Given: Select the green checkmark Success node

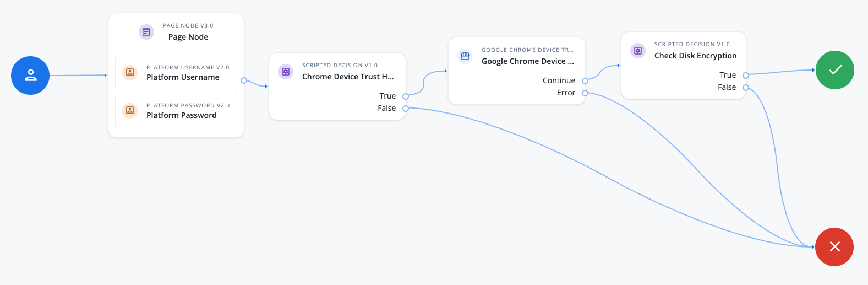Looking at the screenshot, I should pos(835,70).
